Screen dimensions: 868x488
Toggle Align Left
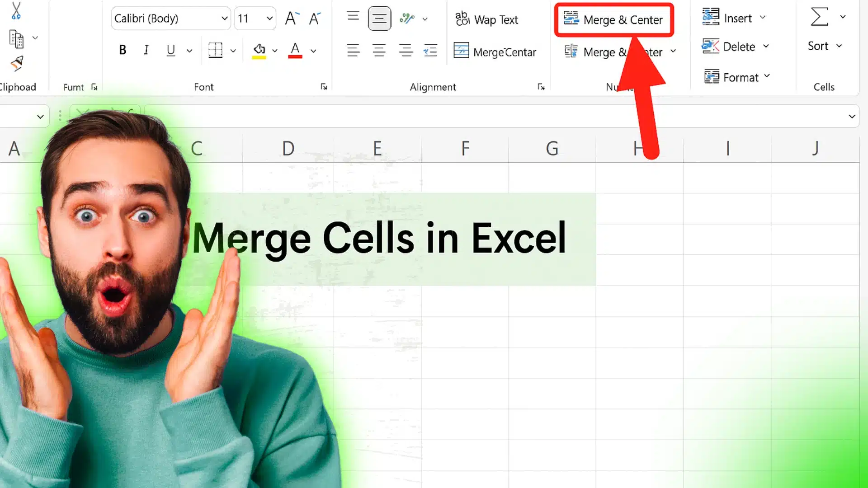(353, 50)
